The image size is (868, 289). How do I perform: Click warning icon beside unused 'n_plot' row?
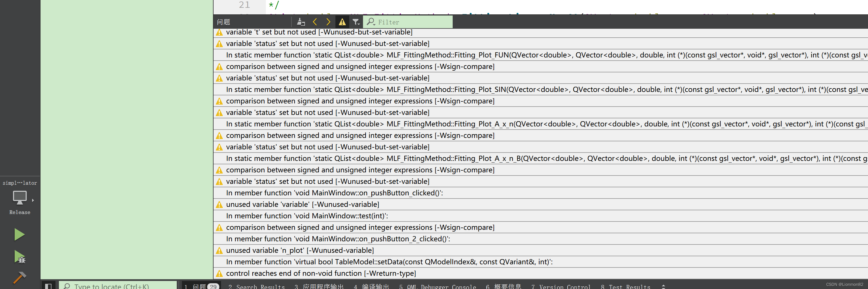[x=219, y=251]
